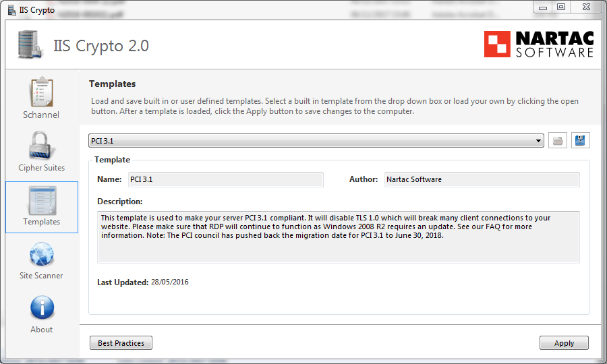Click the save template floppy icon
Image resolution: width=607 pixels, height=364 pixels.
pos(580,140)
